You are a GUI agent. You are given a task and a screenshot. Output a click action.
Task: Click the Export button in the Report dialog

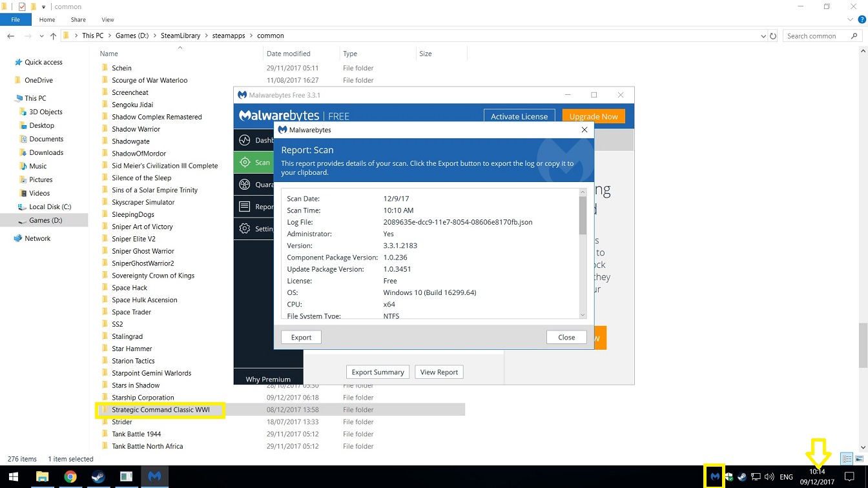[x=301, y=337]
